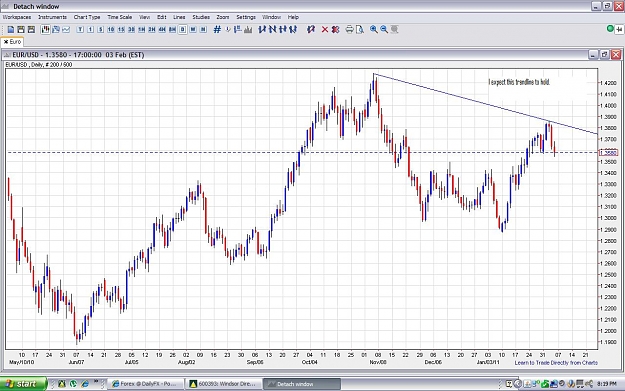Image resolution: width=625 pixels, height=391 pixels.
Task: Select the 30-minute time scale button
Action: point(131,29)
